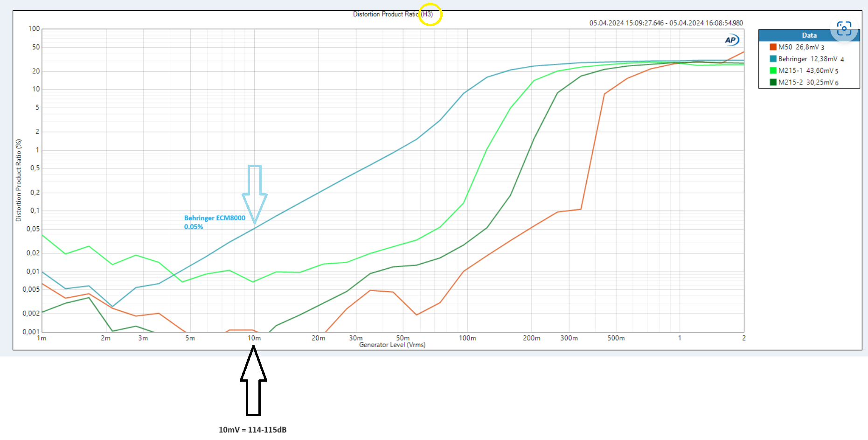Click the '10' tick on the y-axis
868x440 pixels.
(36, 89)
